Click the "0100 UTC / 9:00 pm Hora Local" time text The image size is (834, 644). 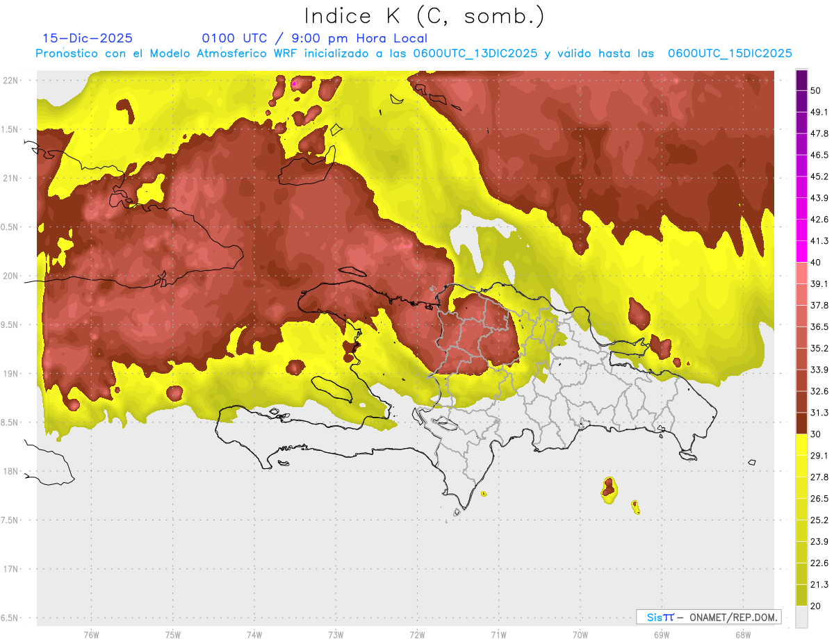point(315,39)
